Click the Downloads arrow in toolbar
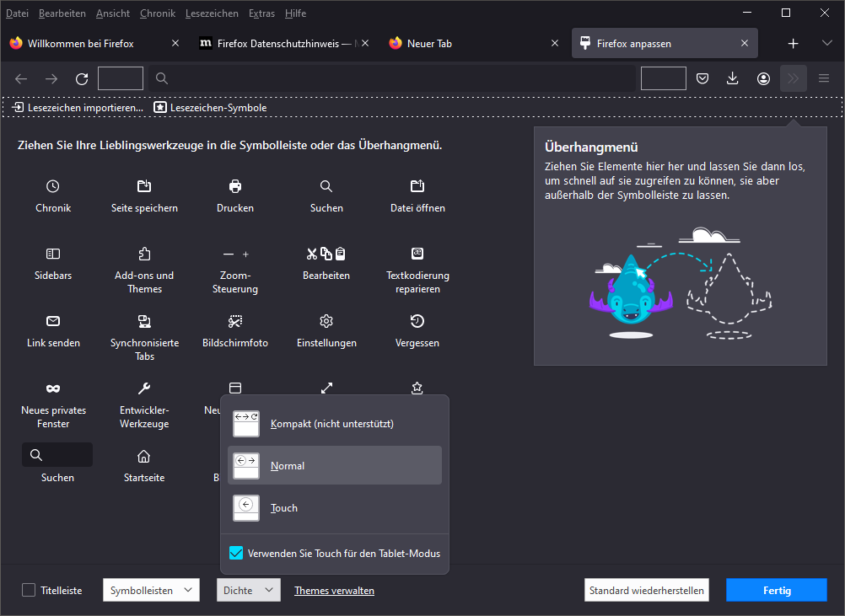The width and height of the screenshot is (845, 616). [732, 78]
